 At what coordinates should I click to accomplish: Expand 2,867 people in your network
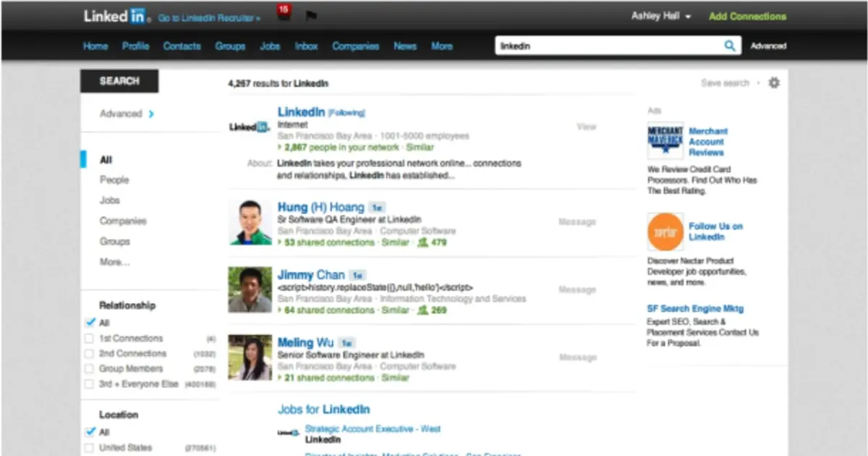pyautogui.click(x=339, y=147)
